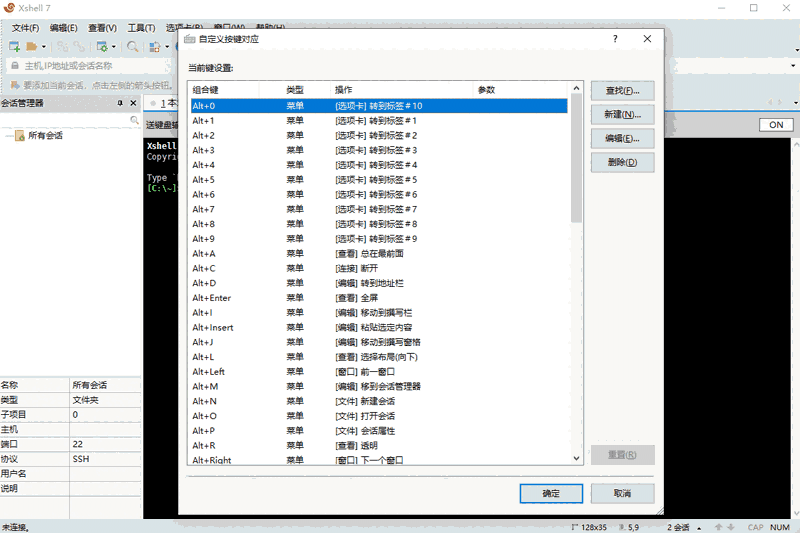Click the magnifier Find toolbar icon
This screenshot has width=800, height=533.
point(133,47)
